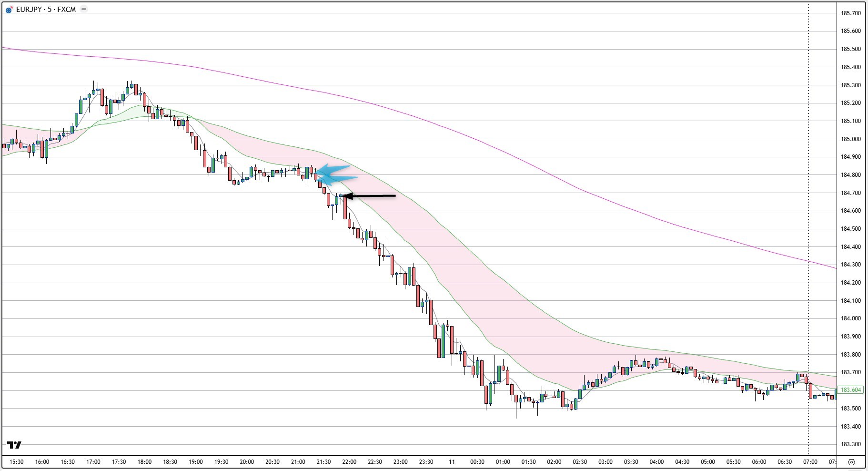Viewport: 868px width, 471px height.
Task: Open the symbol search from EURJPY text
Action: point(29,9)
